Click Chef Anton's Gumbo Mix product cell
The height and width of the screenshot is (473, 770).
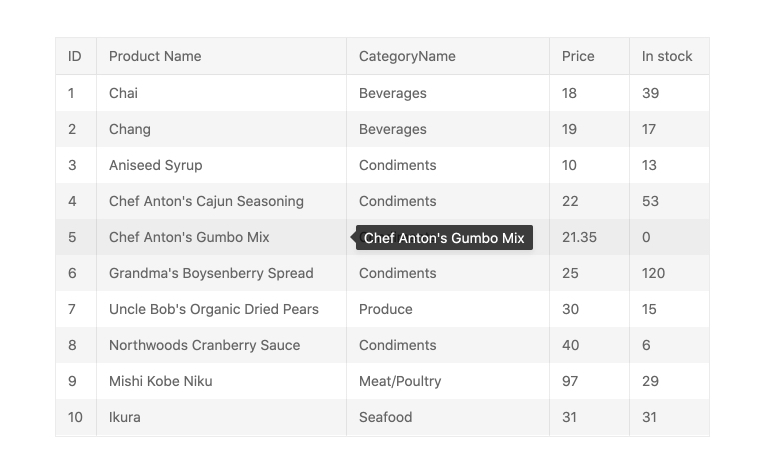[189, 237]
